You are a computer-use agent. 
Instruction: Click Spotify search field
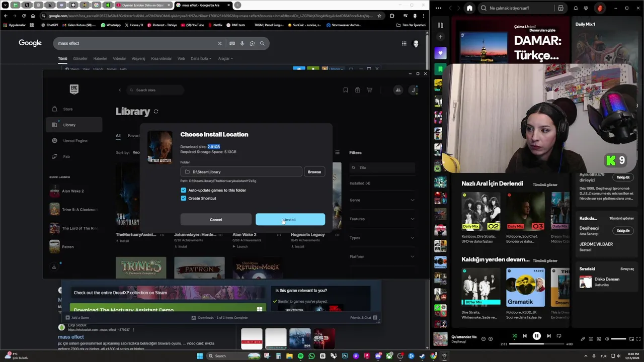coord(518,8)
